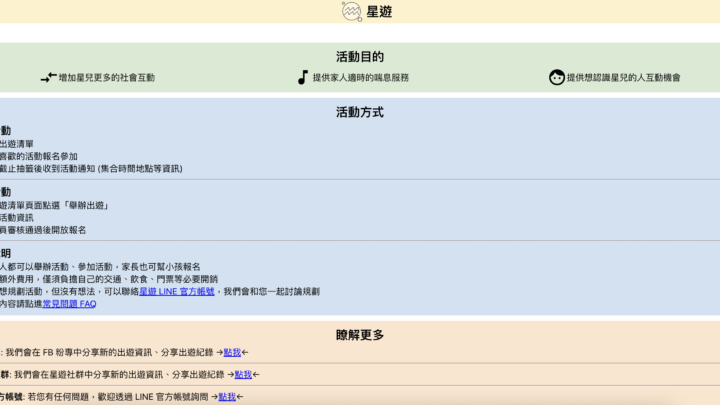
Task: Follow the 點我 link for 星遊社群
Action: click(243, 374)
